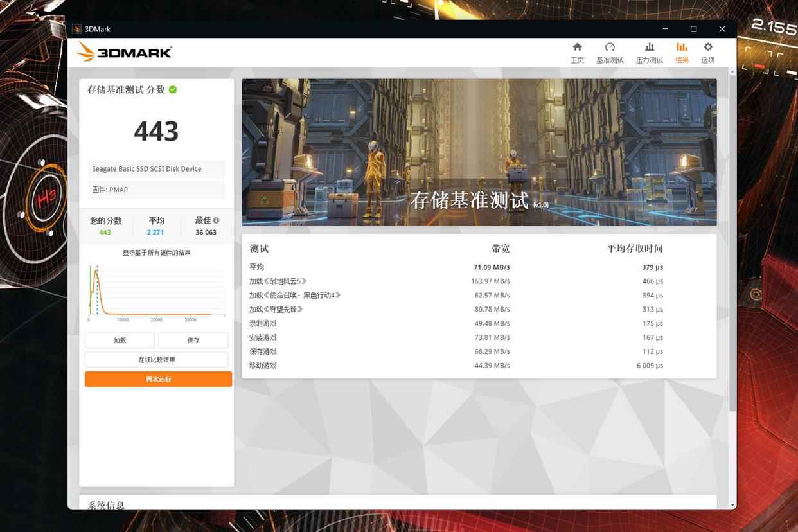
Task: Go to the 主页 home tab
Action: (x=577, y=53)
